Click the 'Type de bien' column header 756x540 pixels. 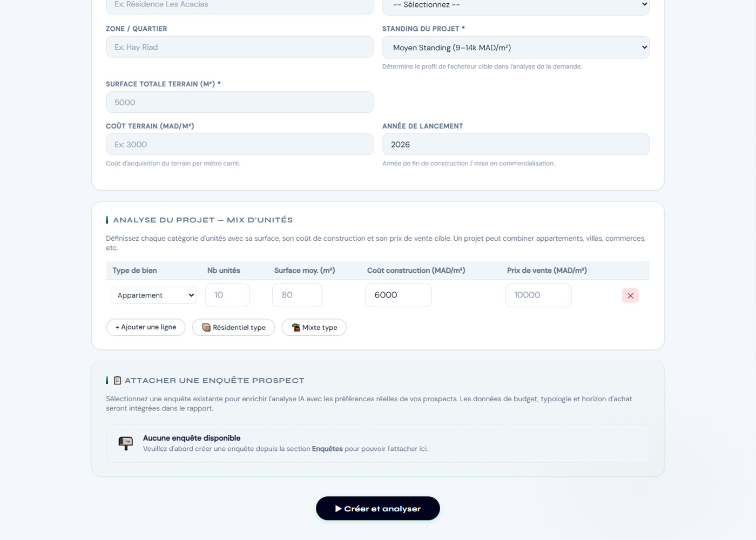[134, 271]
